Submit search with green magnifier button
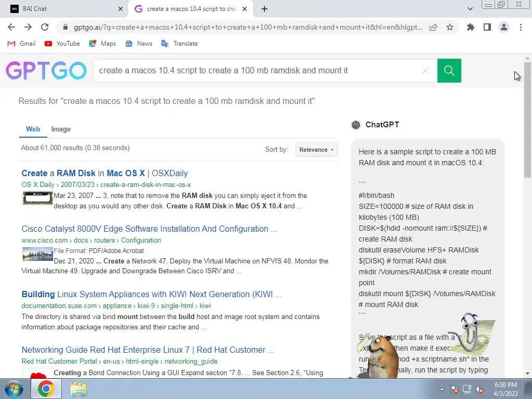This screenshot has height=399, width=532. point(449,71)
